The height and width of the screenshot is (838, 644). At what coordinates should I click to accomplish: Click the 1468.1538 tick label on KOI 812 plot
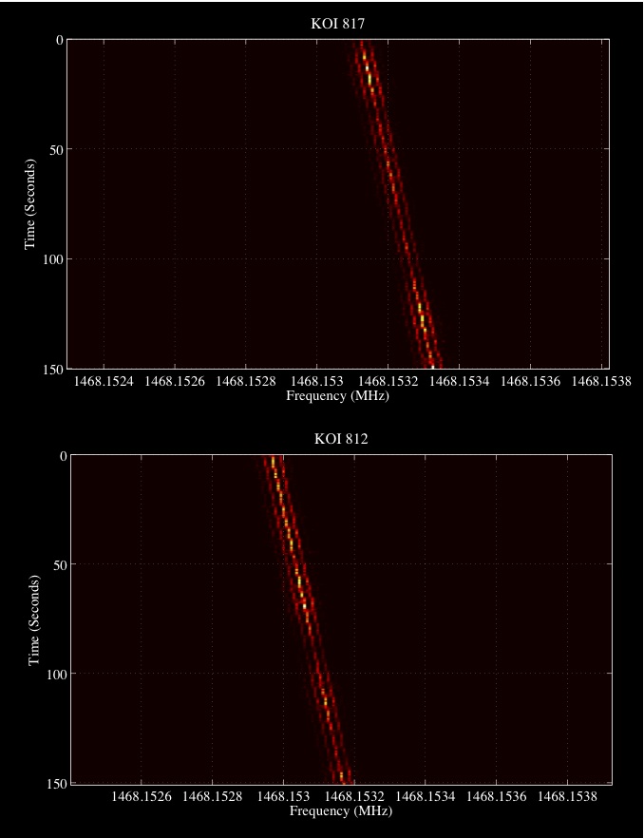coord(568,798)
